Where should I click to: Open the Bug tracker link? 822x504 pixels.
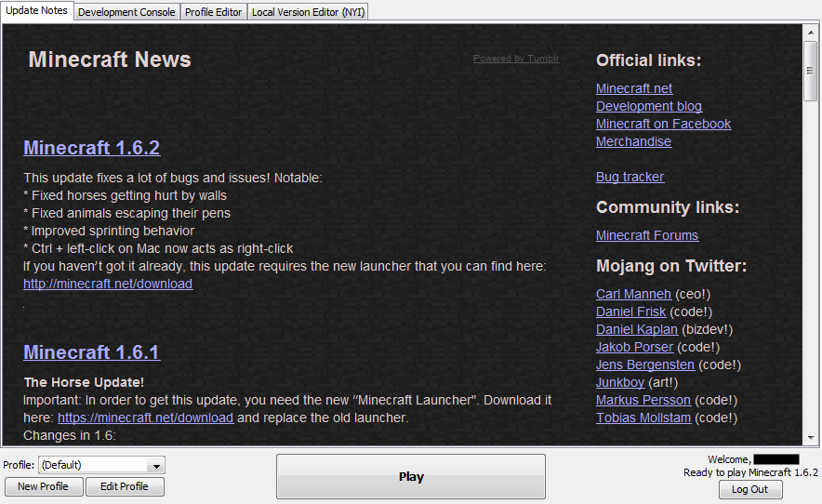click(x=630, y=178)
